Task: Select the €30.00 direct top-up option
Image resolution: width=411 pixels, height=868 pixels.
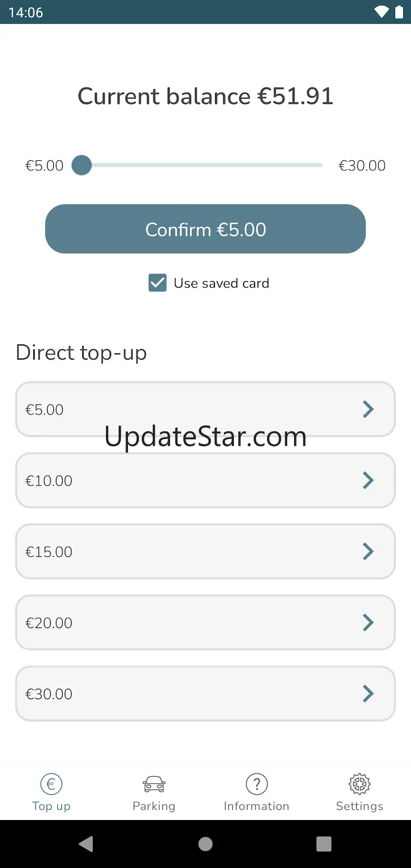Action: click(x=205, y=693)
